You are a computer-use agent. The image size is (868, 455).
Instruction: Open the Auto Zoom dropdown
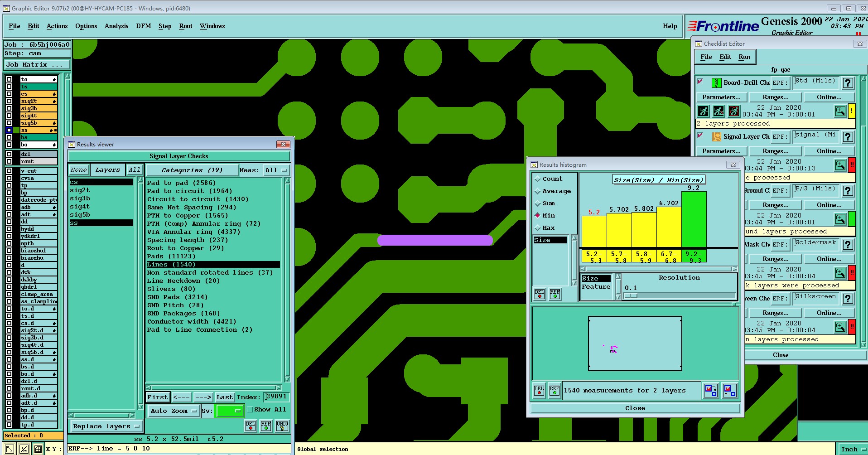[x=174, y=411]
